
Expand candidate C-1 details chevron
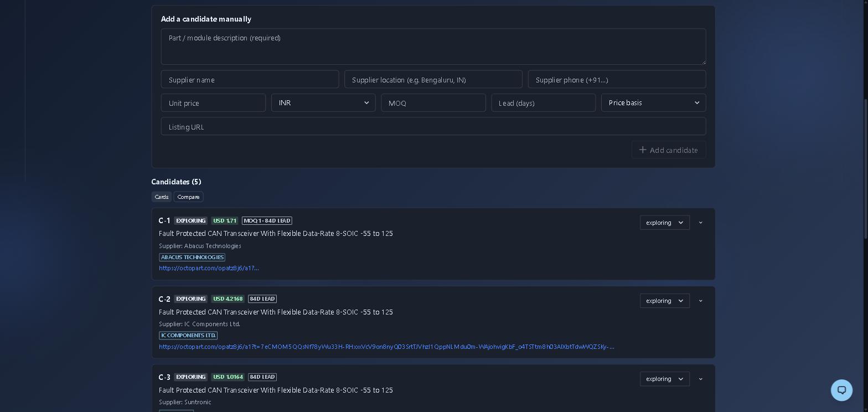coord(700,223)
